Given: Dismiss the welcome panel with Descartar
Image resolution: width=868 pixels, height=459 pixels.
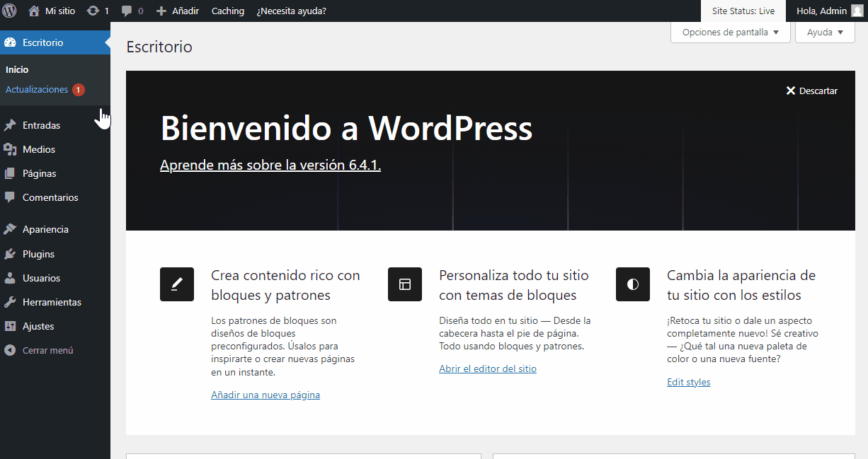Looking at the screenshot, I should point(811,91).
